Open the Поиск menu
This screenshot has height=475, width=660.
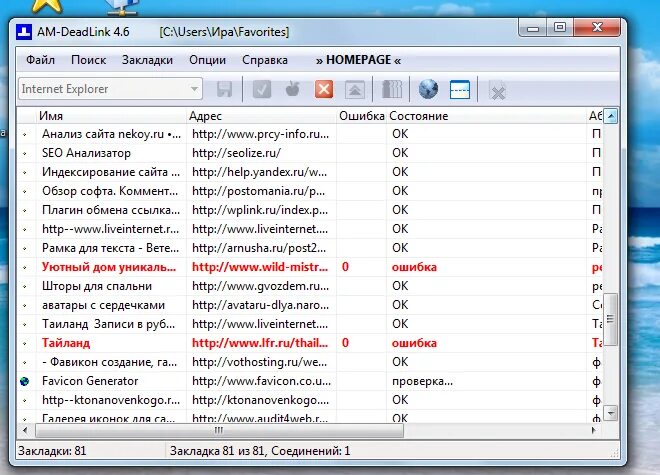(x=88, y=60)
